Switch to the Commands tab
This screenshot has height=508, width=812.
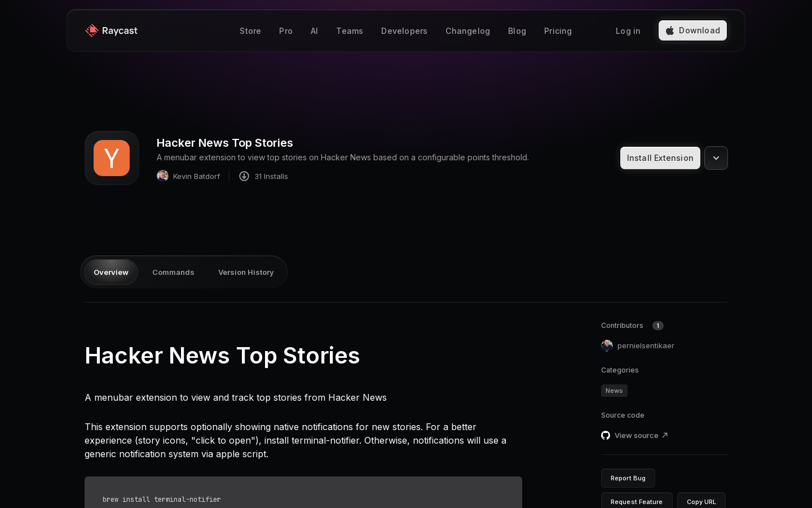[x=173, y=272]
